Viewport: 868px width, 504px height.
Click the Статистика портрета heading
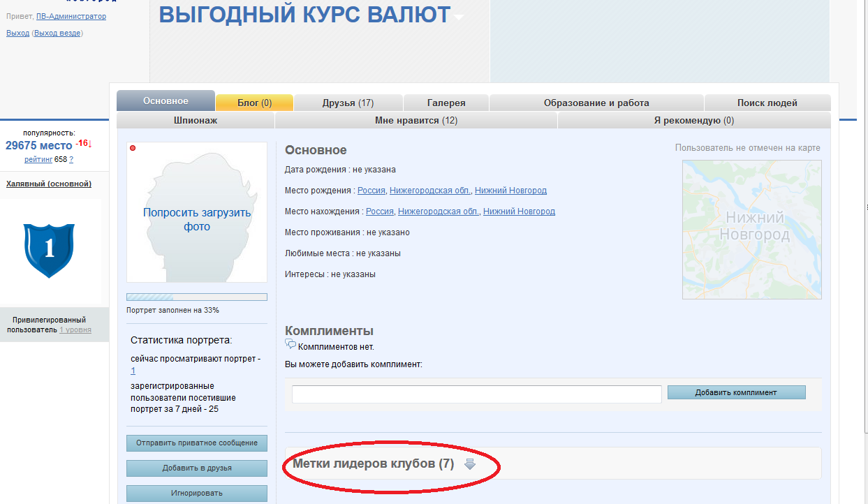pyautogui.click(x=182, y=341)
